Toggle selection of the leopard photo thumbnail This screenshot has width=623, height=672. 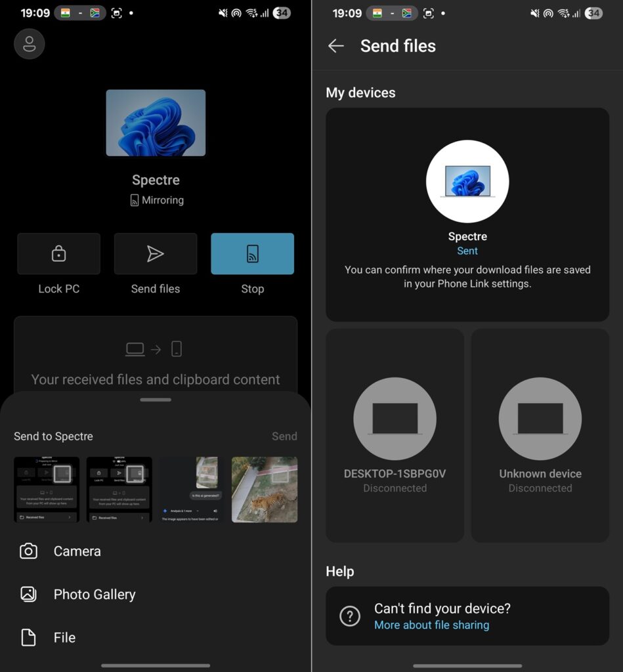coord(265,490)
